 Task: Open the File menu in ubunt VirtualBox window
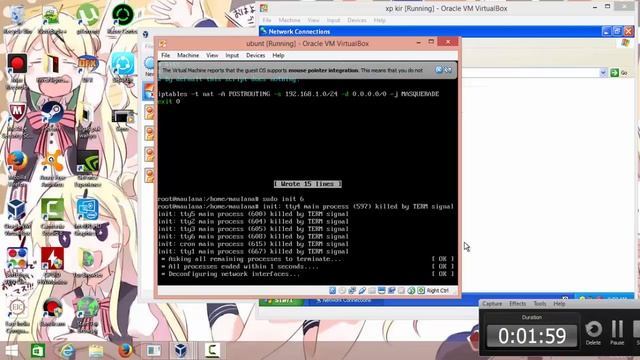pos(165,56)
